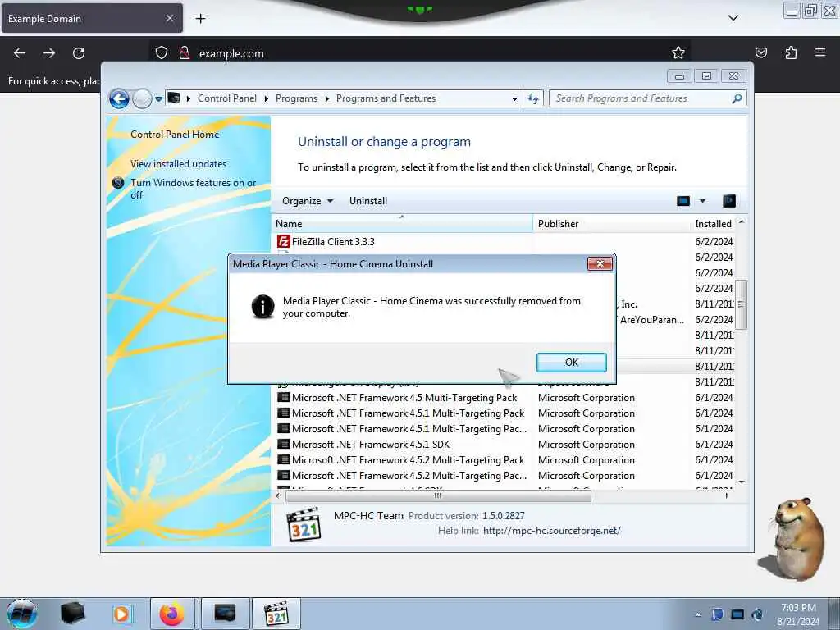Click Control Panel forward arrow button

pos(142,98)
